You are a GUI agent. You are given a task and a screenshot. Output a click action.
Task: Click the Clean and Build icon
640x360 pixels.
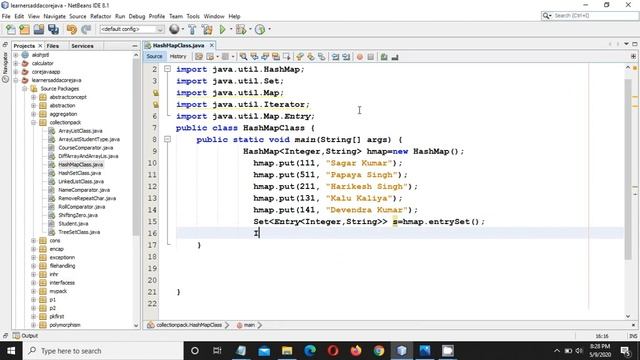(207, 29)
